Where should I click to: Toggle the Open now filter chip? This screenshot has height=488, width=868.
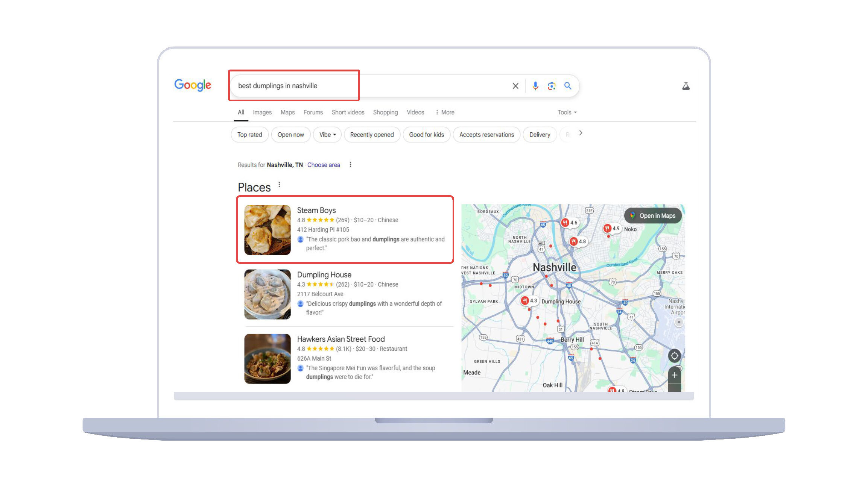pos(290,135)
